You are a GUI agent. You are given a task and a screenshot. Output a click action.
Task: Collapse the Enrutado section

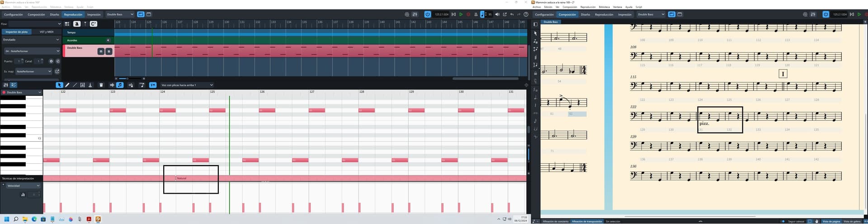click(x=57, y=40)
